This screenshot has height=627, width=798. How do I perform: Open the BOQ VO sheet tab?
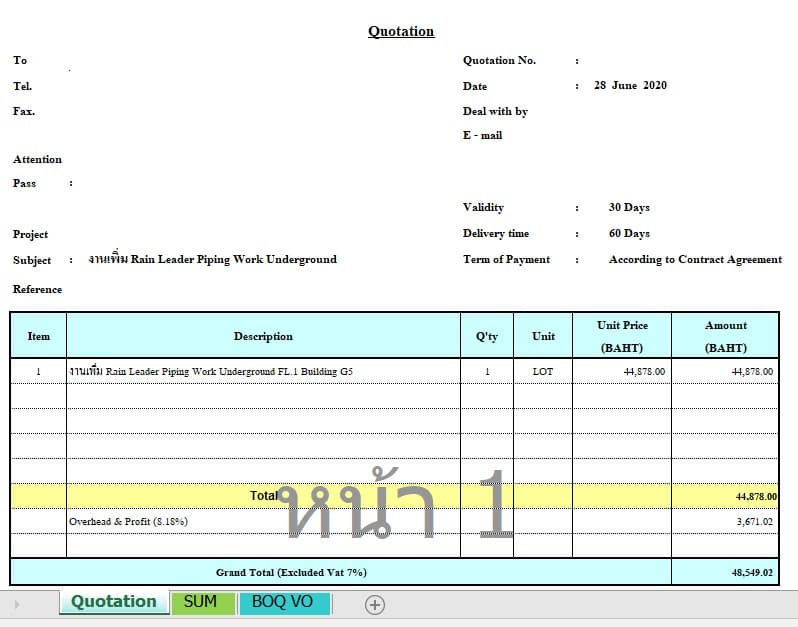[x=284, y=602]
